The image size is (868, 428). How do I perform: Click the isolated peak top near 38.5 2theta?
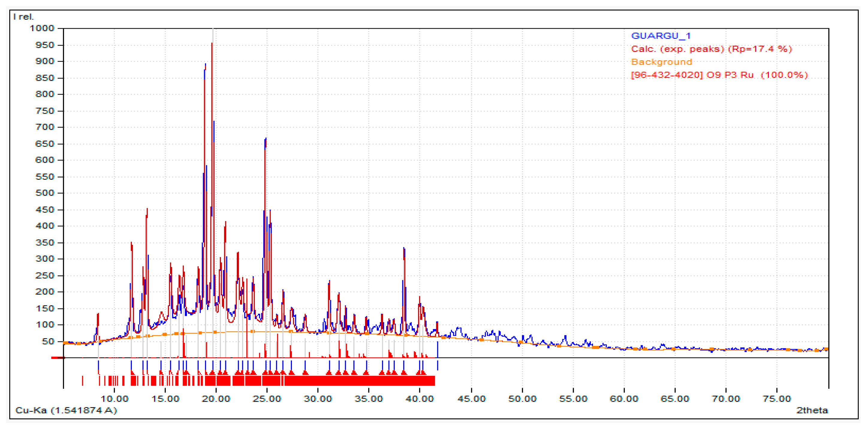pos(404,249)
